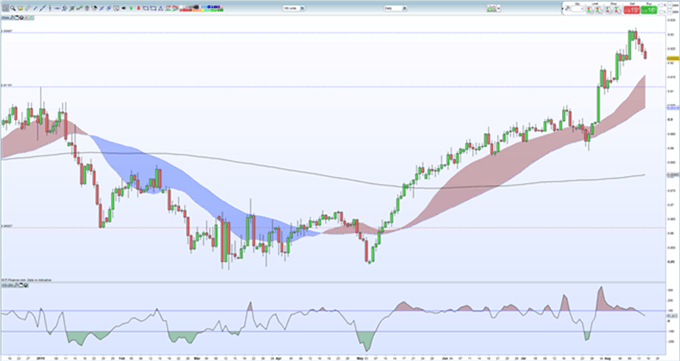Click the red Sell price button

pyautogui.click(x=632, y=10)
